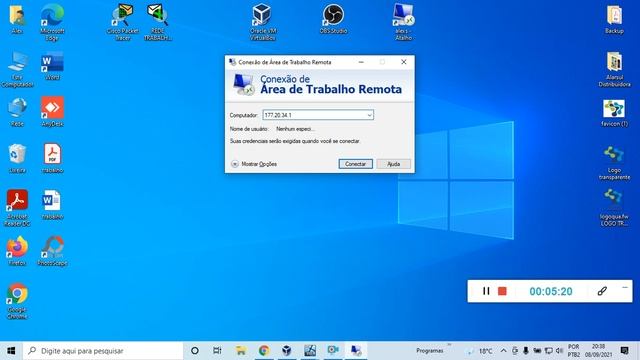640x360 pixels.
Task: Pause the screen recording
Action: (x=486, y=291)
